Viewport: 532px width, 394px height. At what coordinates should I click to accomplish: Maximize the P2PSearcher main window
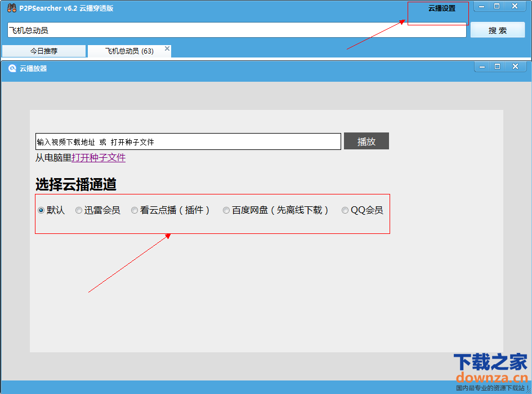497,6
